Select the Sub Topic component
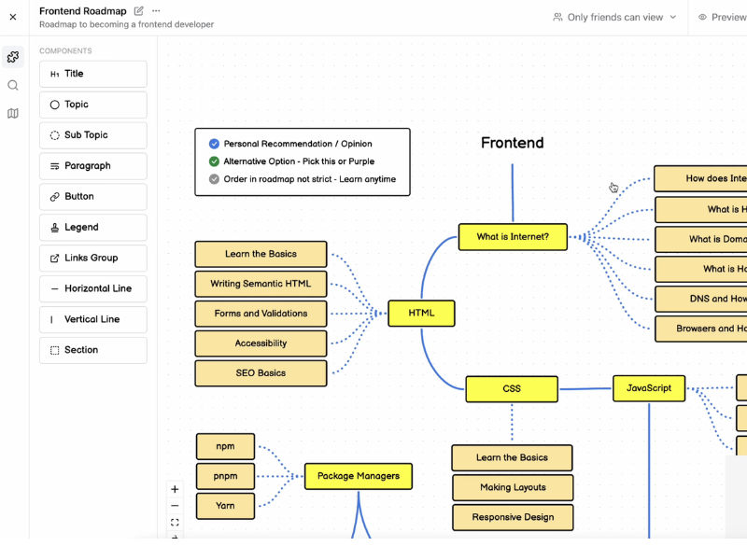This screenshot has height=560, width=747. tap(92, 135)
